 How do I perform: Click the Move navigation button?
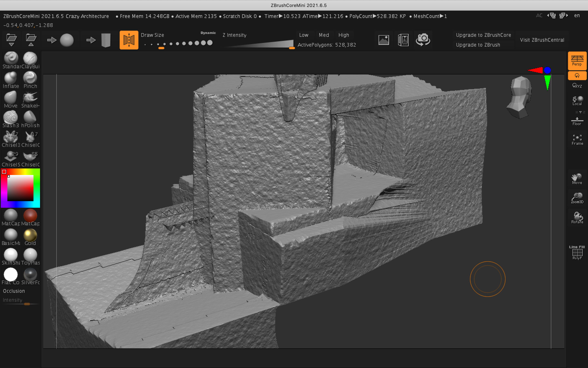click(x=577, y=179)
